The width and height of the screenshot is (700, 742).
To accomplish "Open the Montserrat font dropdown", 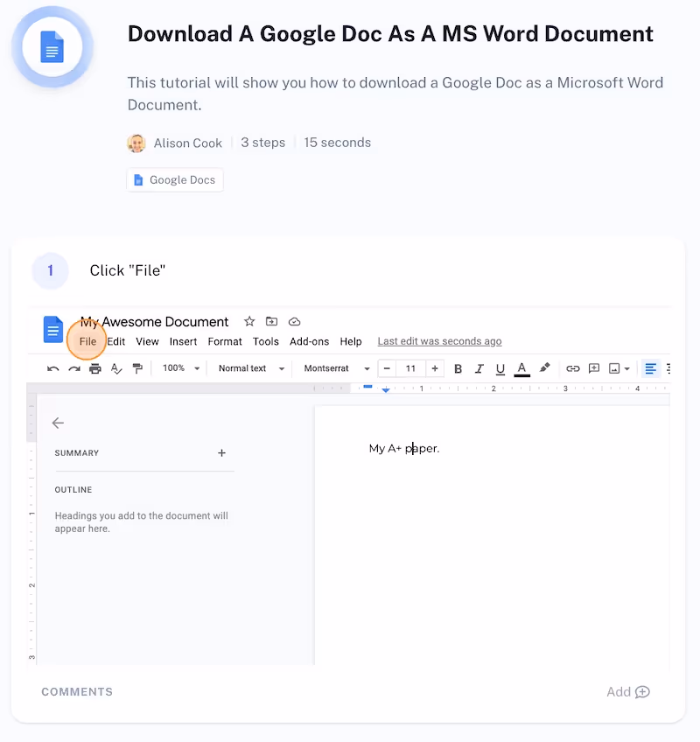I will [x=337, y=368].
